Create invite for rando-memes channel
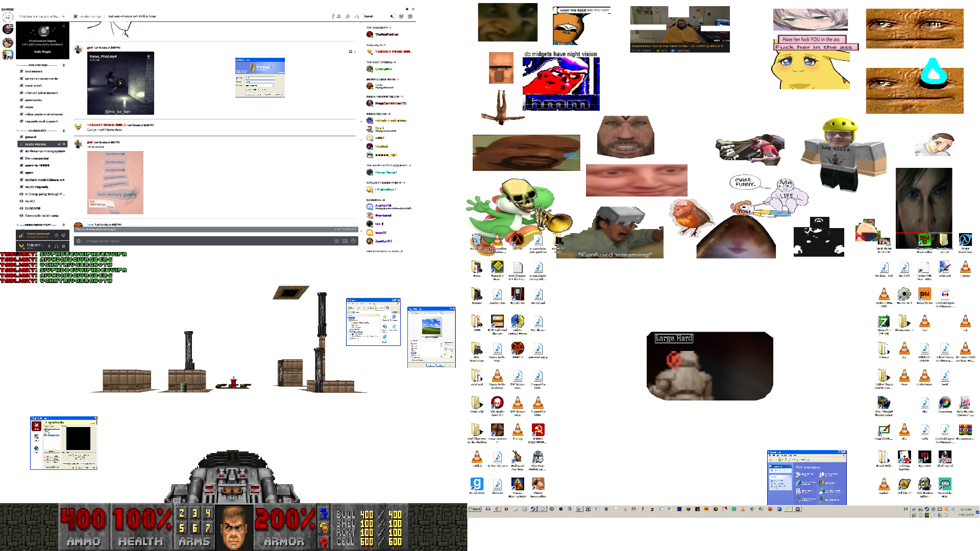The height and width of the screenshot is (551, 980). [x=59, y=144]
